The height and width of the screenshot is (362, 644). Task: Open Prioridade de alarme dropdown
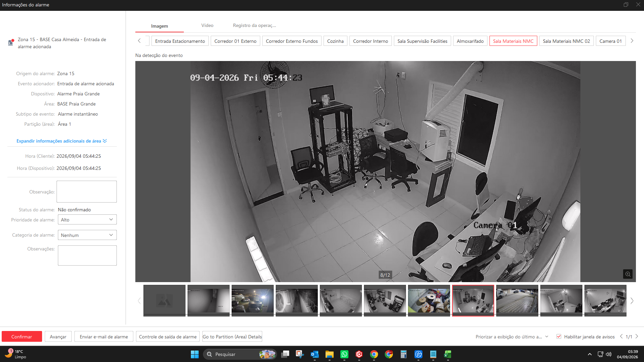click(x=87, y=219)
